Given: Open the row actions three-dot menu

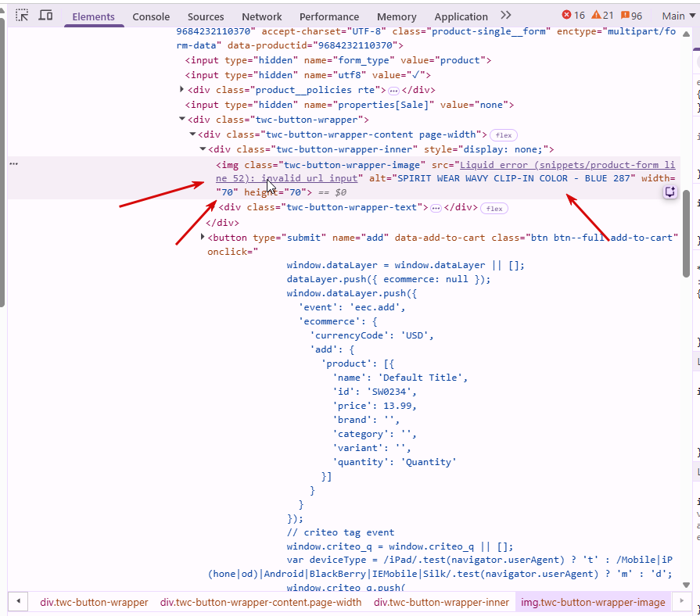Looking at the screenshot, I should point(14,163).
